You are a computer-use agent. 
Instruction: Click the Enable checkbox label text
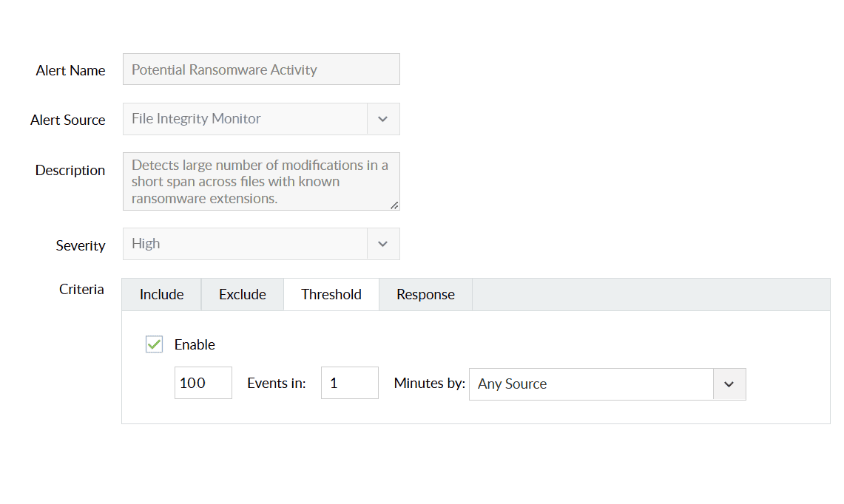(x=195, y=344)
